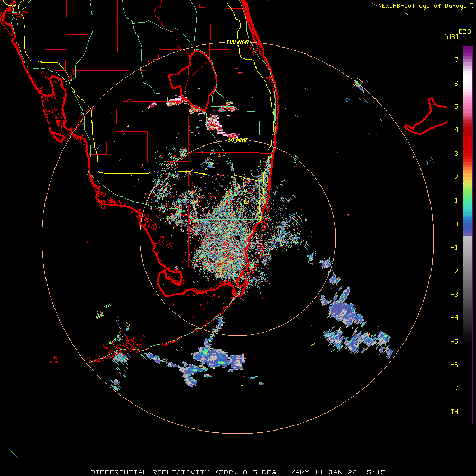This screenshot has width=476, height=476.
Task: Click the -3 value on the color scale
Action: tap(454, 294)
